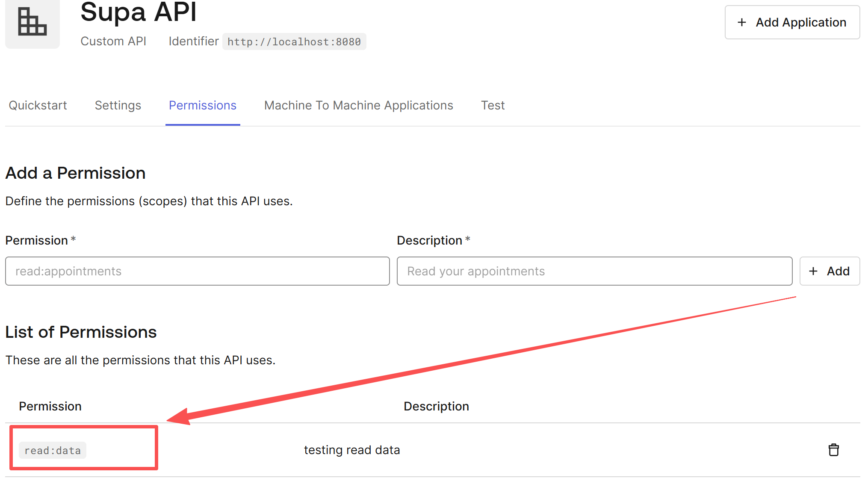868x484 pixels.
Task: Click the Supa API title heading
Action: [x=138, y=12]
